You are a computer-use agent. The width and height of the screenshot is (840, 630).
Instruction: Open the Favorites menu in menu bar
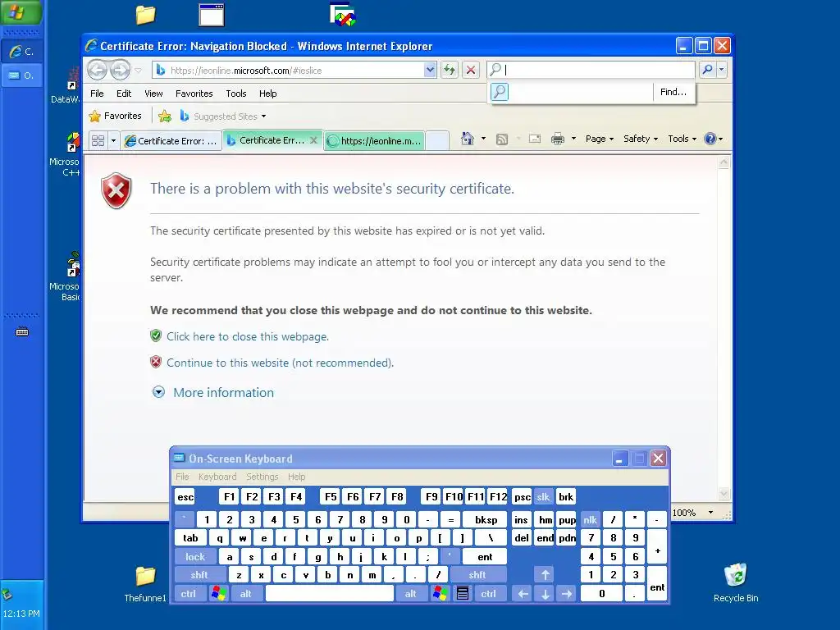194,94
